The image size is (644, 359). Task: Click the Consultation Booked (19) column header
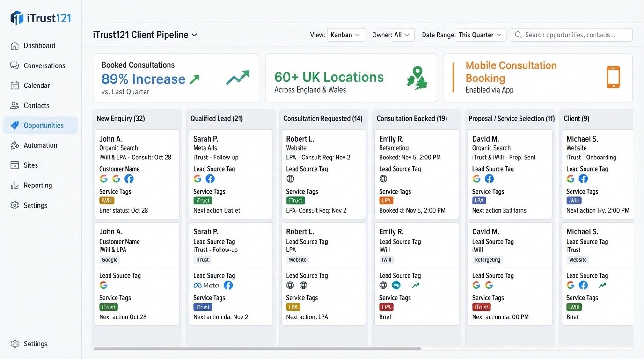pos(412,119)
